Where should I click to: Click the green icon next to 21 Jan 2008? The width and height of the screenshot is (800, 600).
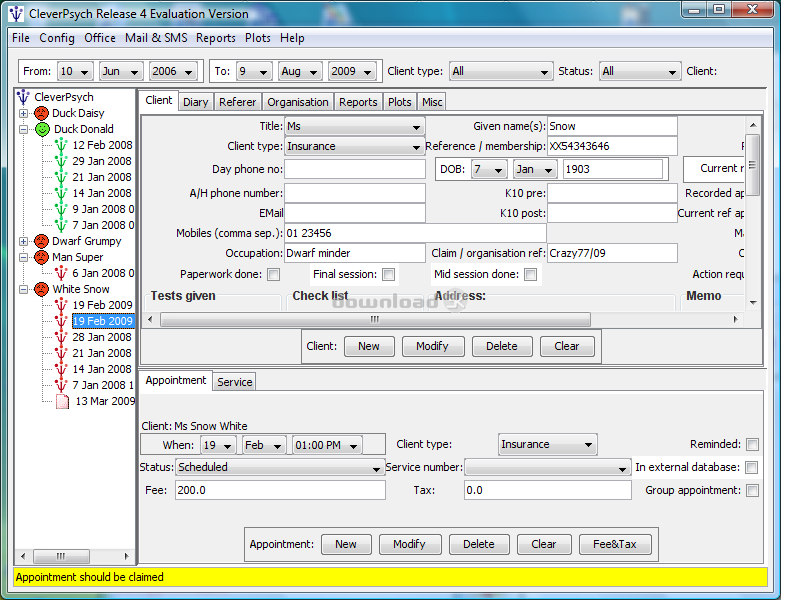(61, 178)
